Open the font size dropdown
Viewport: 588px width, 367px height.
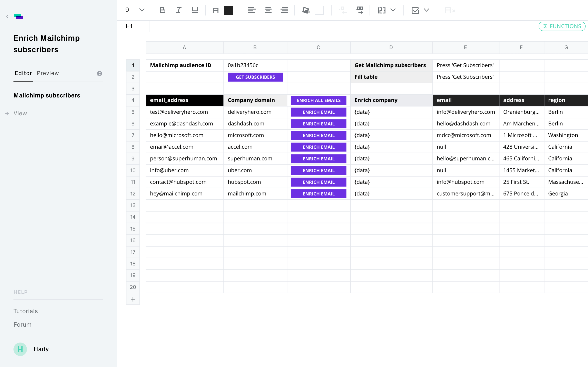click(x=142, y=10)
